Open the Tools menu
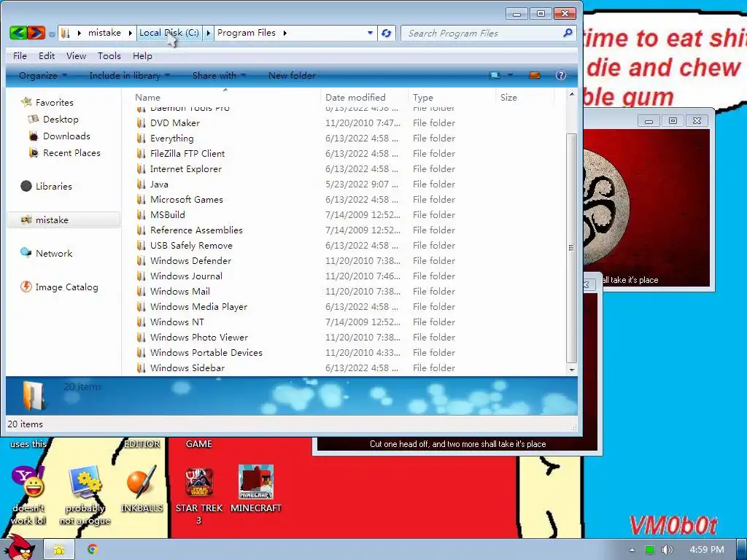 click(x=109, y=55)
